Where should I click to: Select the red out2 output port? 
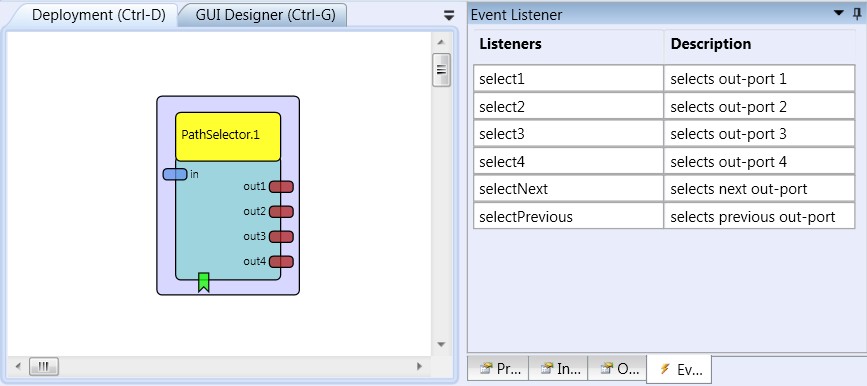[281, 212]
